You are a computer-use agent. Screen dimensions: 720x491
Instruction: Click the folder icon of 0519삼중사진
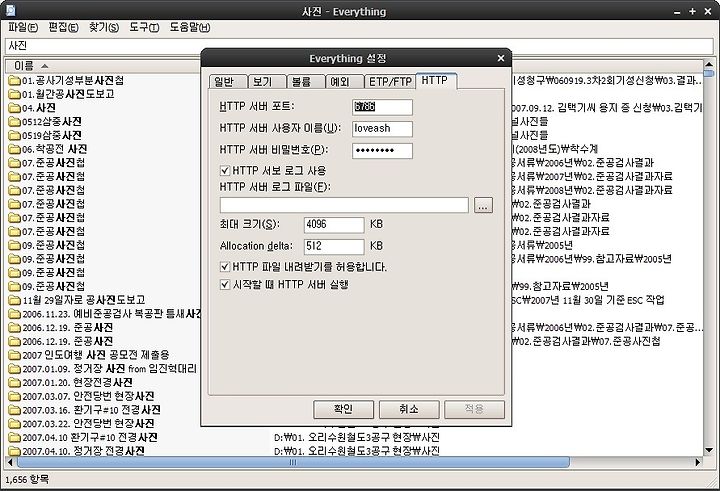14,136
